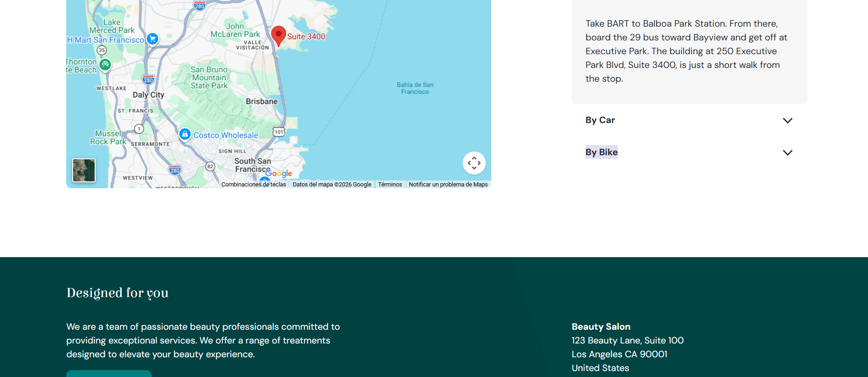
Task: Click the route 1 shield marker
Action: [x=139, y=129]
